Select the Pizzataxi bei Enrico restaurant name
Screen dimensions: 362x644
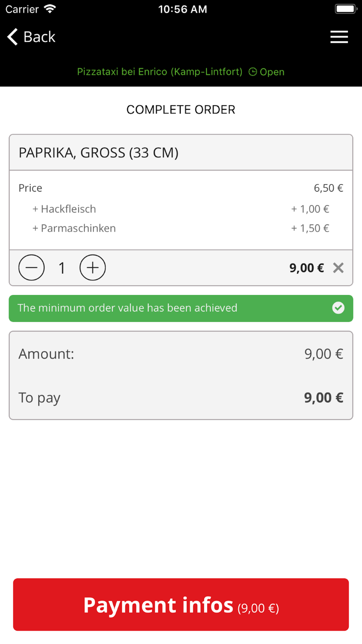coord(160,72)
